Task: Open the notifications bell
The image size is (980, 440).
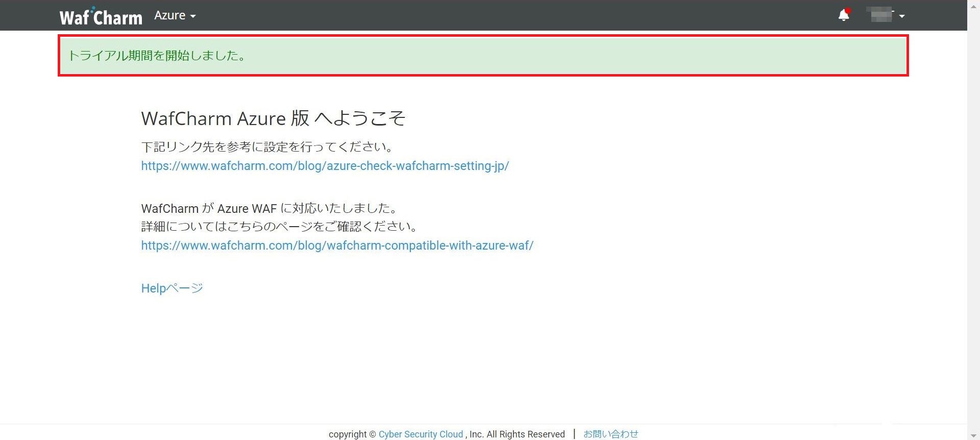Action: pyautogui.click(x=844, y=15)
